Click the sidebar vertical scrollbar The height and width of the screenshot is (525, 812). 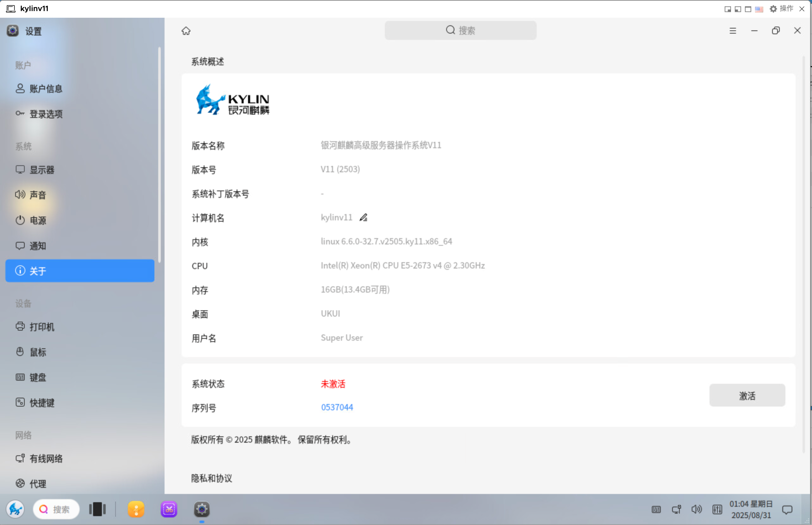159,153
